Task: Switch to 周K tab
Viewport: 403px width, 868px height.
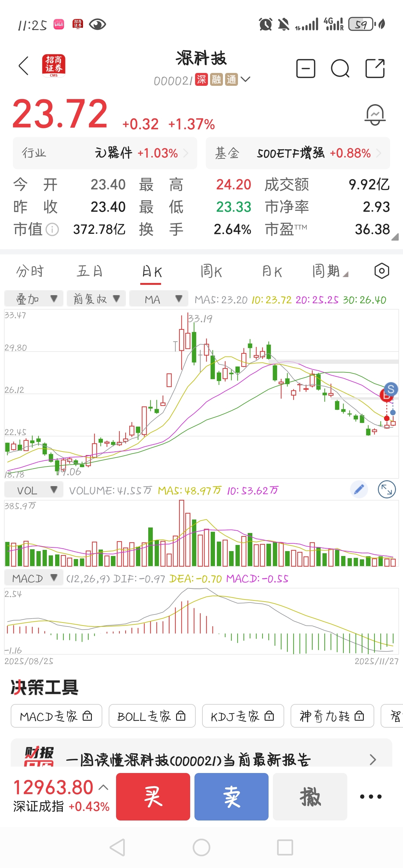Action: coord(211,271)
